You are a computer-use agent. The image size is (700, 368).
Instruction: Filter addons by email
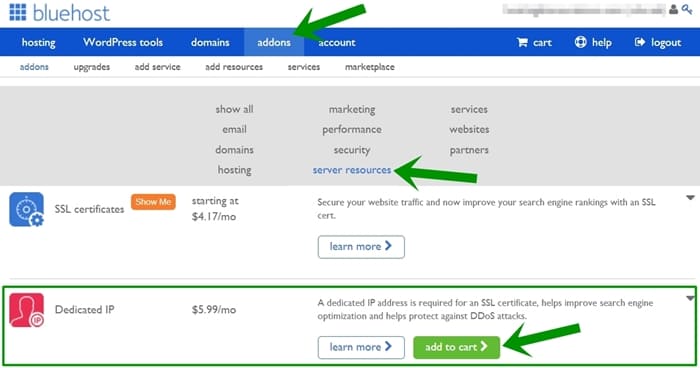coord(234,130)
